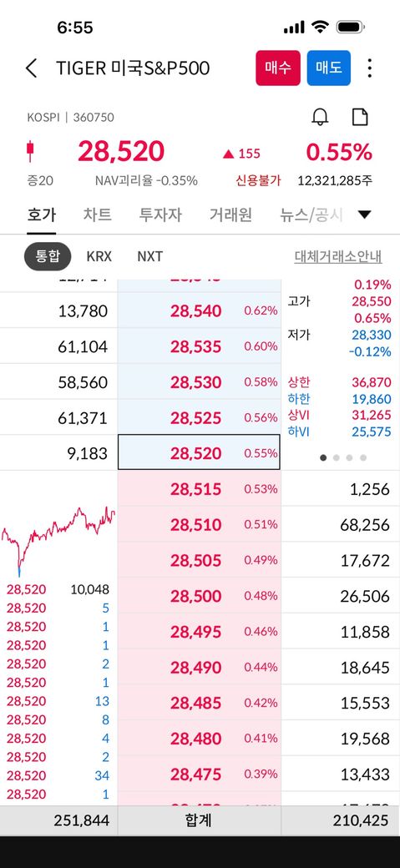Viewport: 400px width, 868px height.
Task: Expand more tabs with the down triangle
Action: (x=365, y=214)
